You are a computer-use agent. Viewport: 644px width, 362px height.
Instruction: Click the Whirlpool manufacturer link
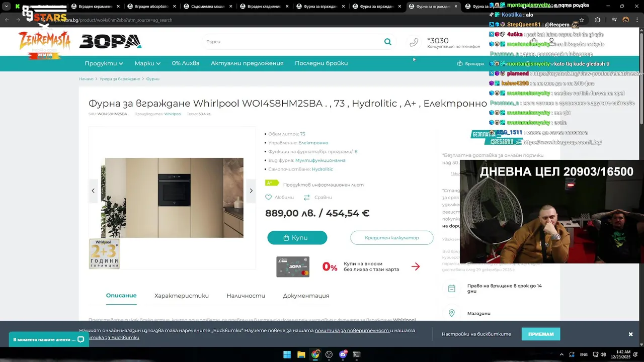point(173,114)
